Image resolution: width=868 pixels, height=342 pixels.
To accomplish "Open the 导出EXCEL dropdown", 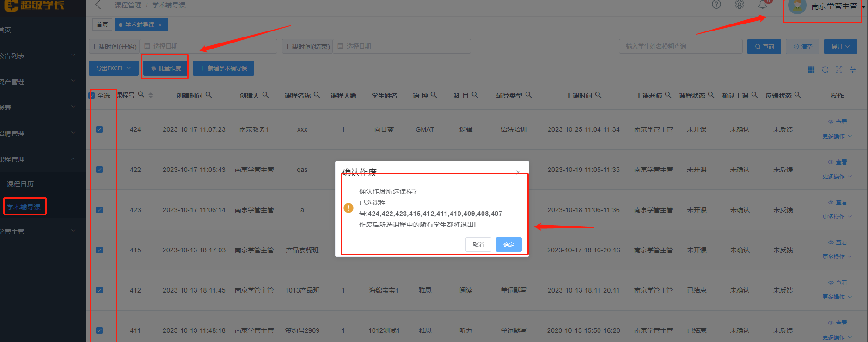I will 113,68.
